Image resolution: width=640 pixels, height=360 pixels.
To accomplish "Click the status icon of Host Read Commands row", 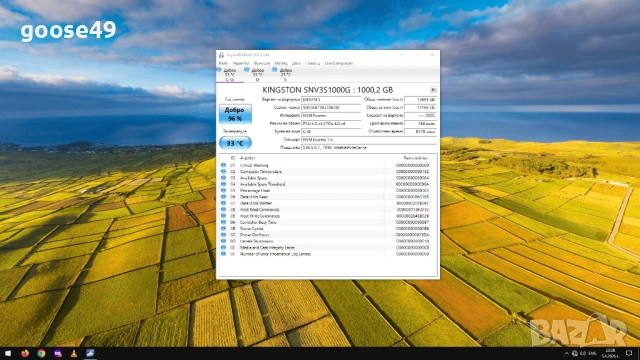I will pos(223,209).
